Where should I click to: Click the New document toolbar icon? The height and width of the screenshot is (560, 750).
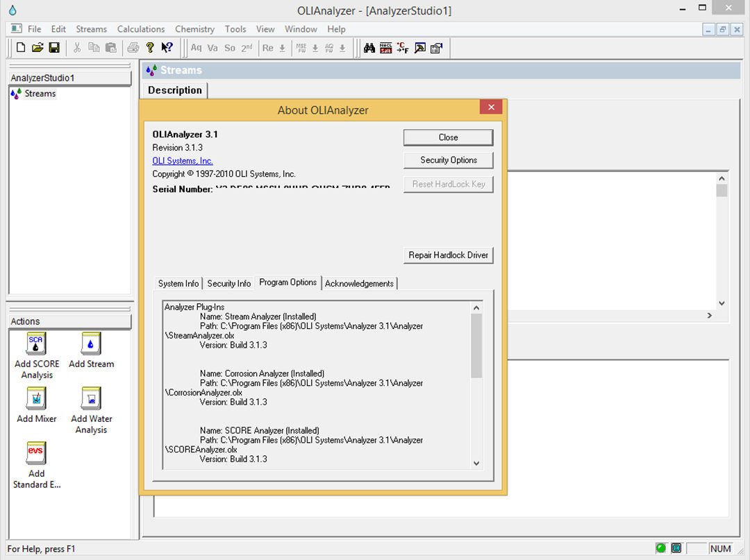[21, 47]
